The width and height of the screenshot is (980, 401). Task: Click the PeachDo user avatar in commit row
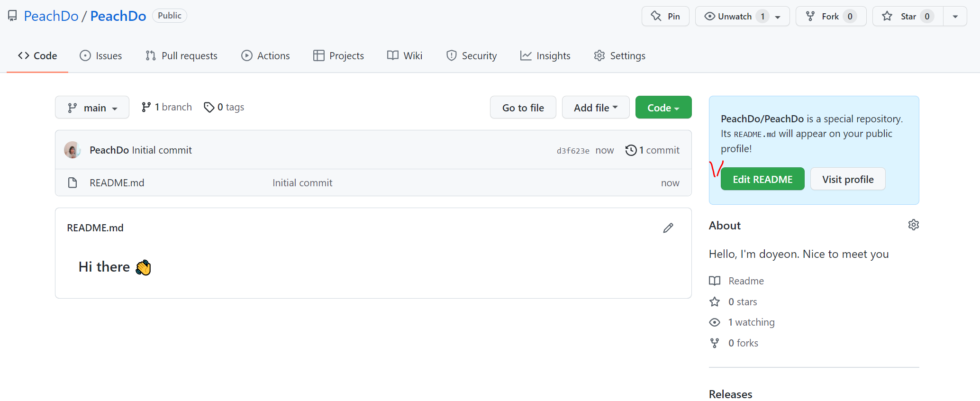(72, 150)
